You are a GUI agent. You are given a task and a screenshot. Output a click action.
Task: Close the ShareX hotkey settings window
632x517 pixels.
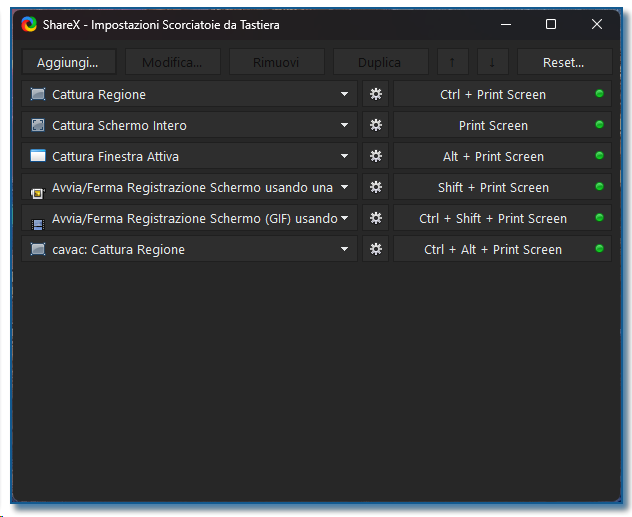597,25
